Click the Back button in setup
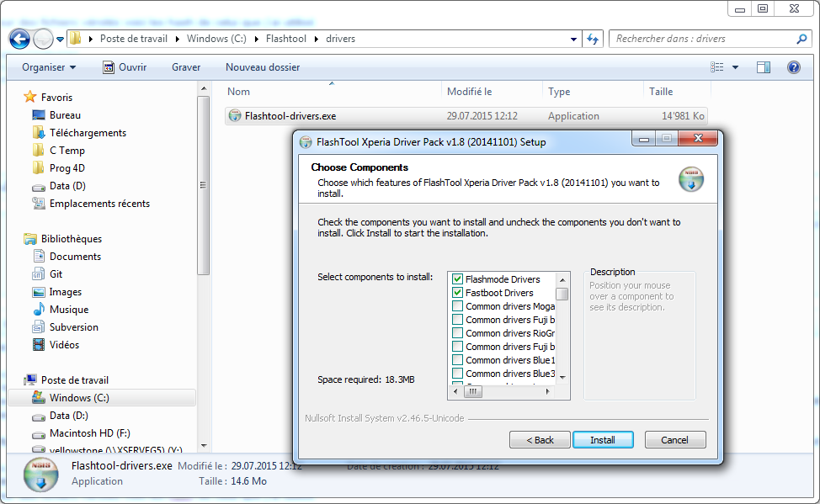The image size is (820, 504). tap(540, 440)
